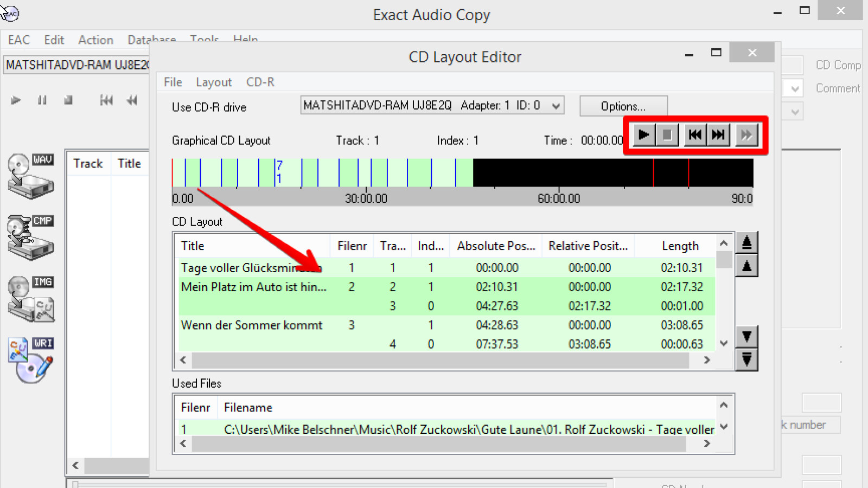Image resolution: width=868 pixels, height=488 pixels.
Task: Fast forward in CD Layout Editor
Action: pyautogui.click(x=746, y=135)
